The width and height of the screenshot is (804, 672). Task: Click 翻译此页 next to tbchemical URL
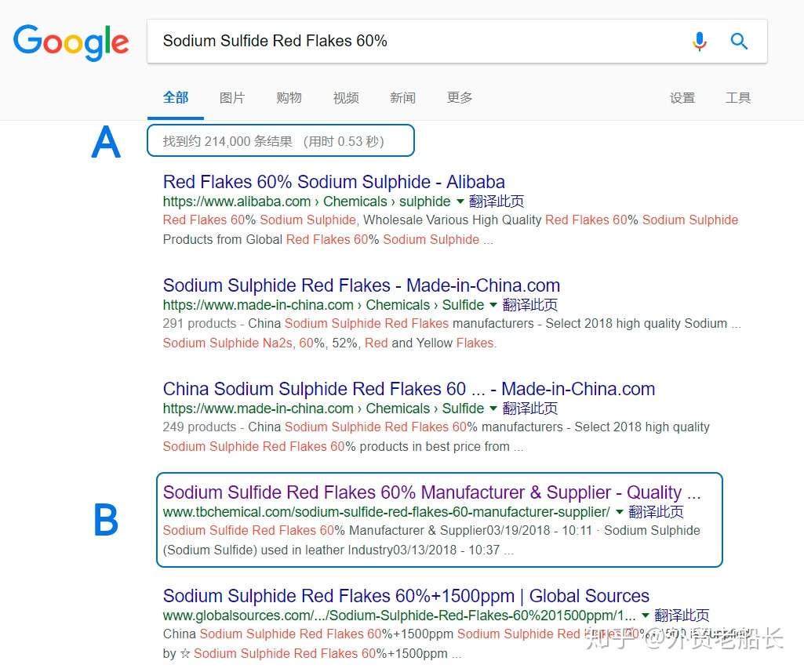click(x=656, y=512)
